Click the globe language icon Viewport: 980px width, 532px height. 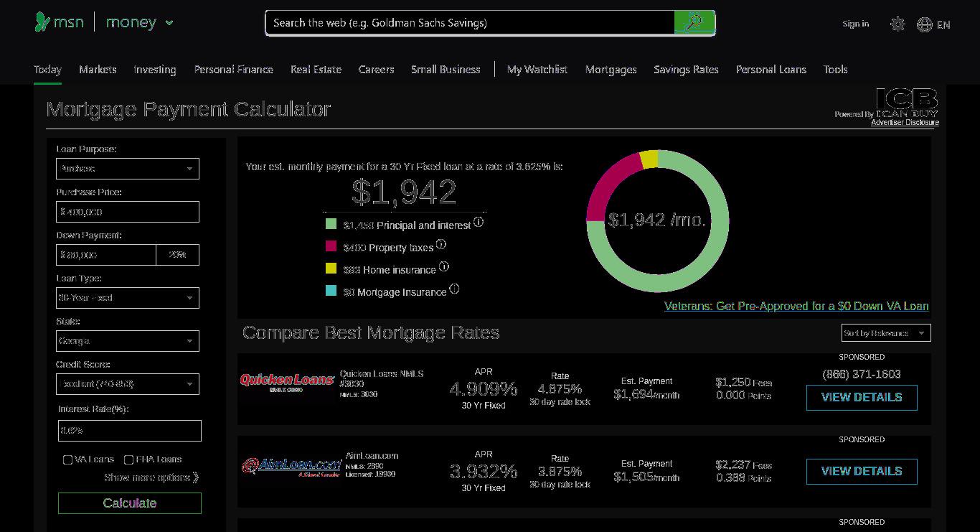pos(925,24)
